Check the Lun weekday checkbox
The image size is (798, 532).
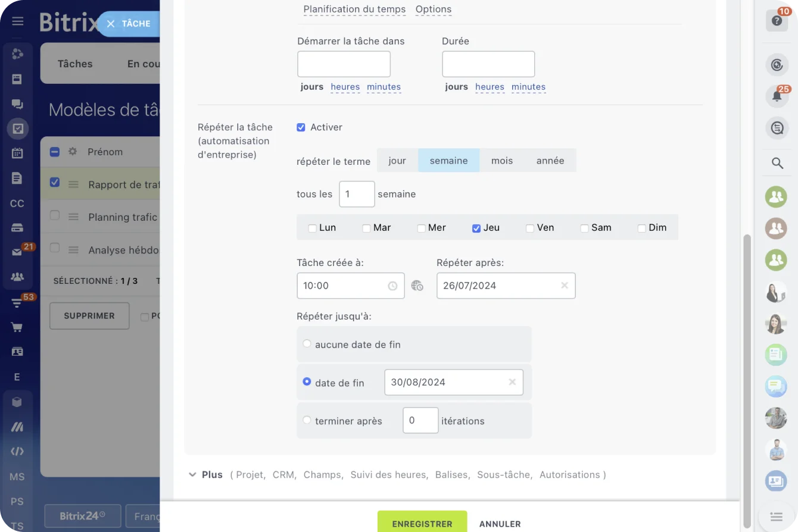[x=312, y=228]
